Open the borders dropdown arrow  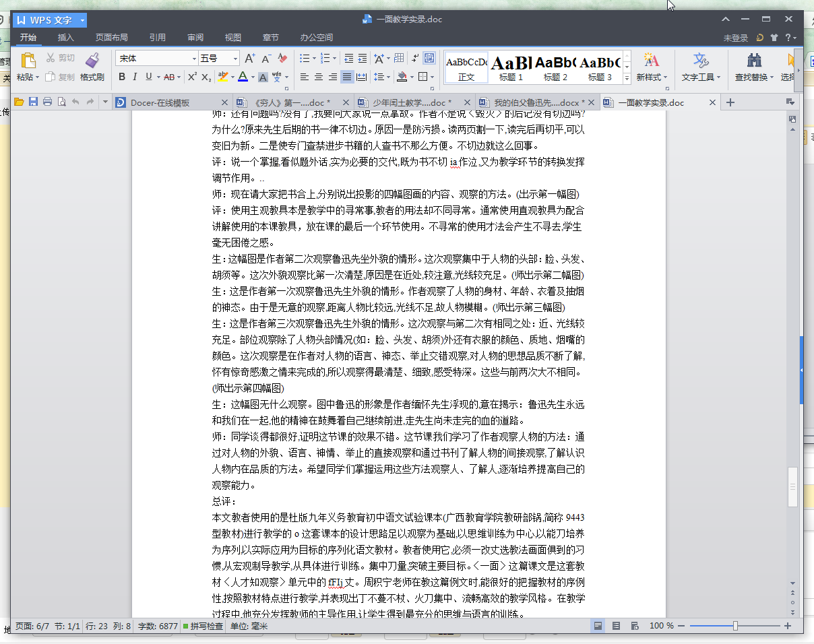(432, 77)
